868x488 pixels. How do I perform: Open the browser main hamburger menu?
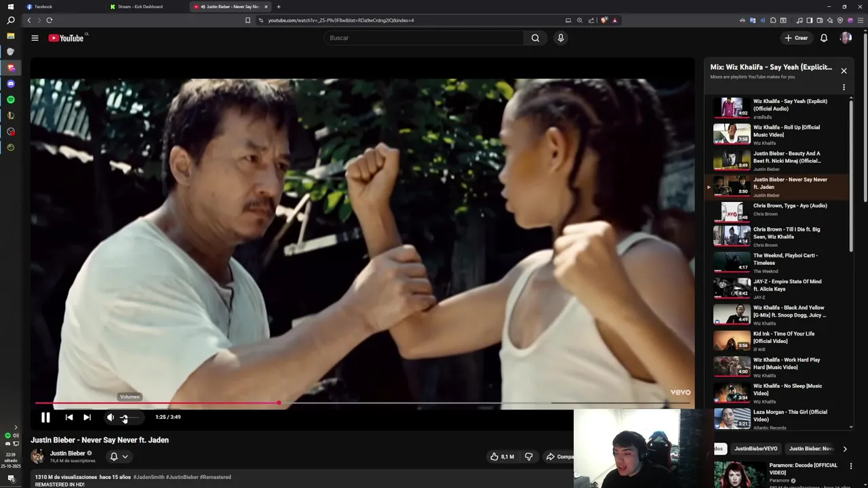[x=861, y=20]
